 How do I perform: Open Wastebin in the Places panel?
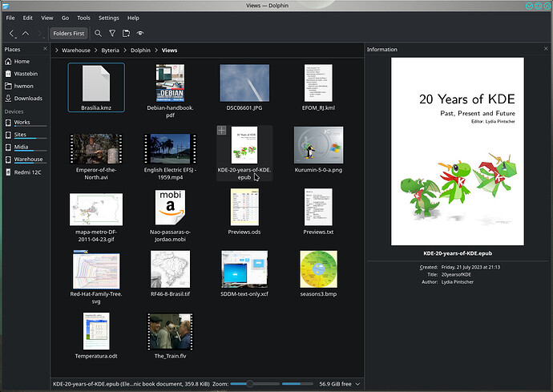click(27, 74)
